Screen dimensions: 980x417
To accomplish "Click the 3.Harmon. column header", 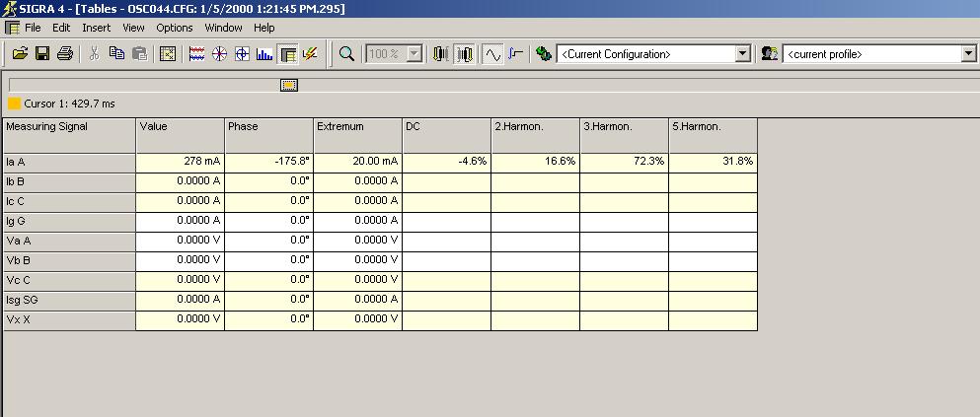I will 625,135.
